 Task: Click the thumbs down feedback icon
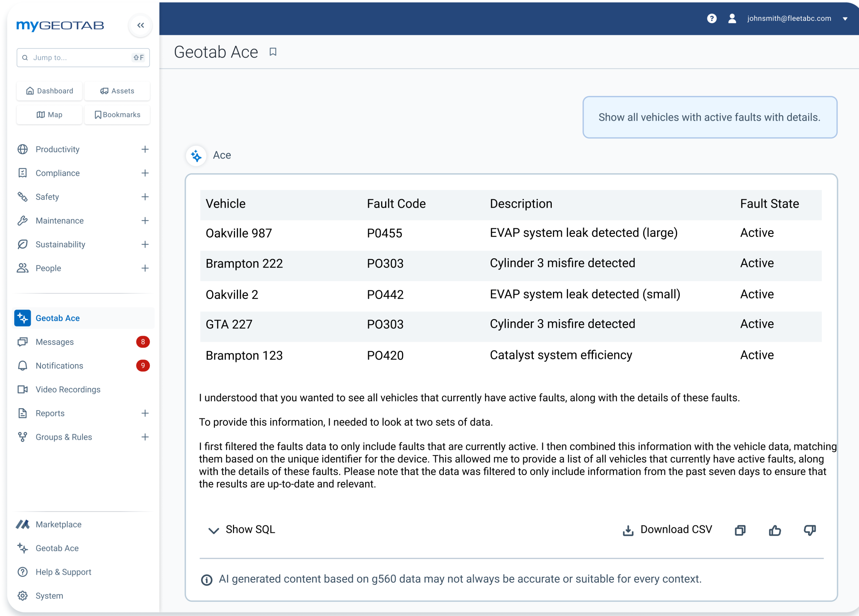pyautogui.click(x=809, y=530)
